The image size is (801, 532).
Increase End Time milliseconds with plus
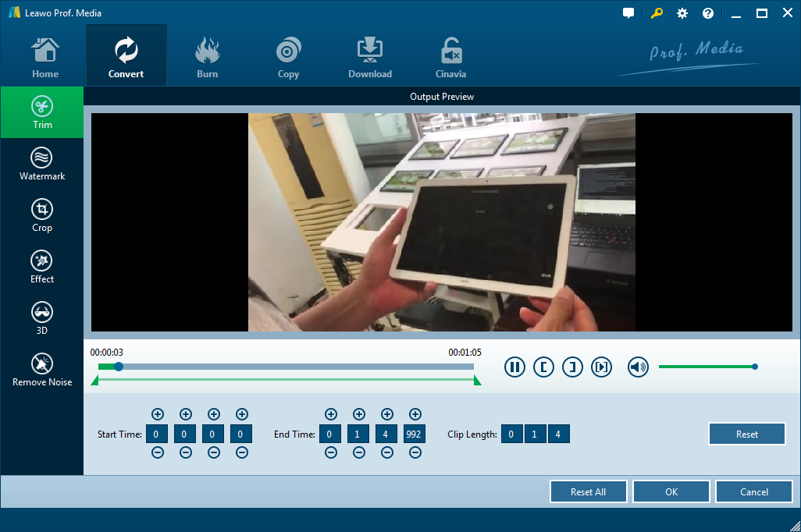click(415, 414)
